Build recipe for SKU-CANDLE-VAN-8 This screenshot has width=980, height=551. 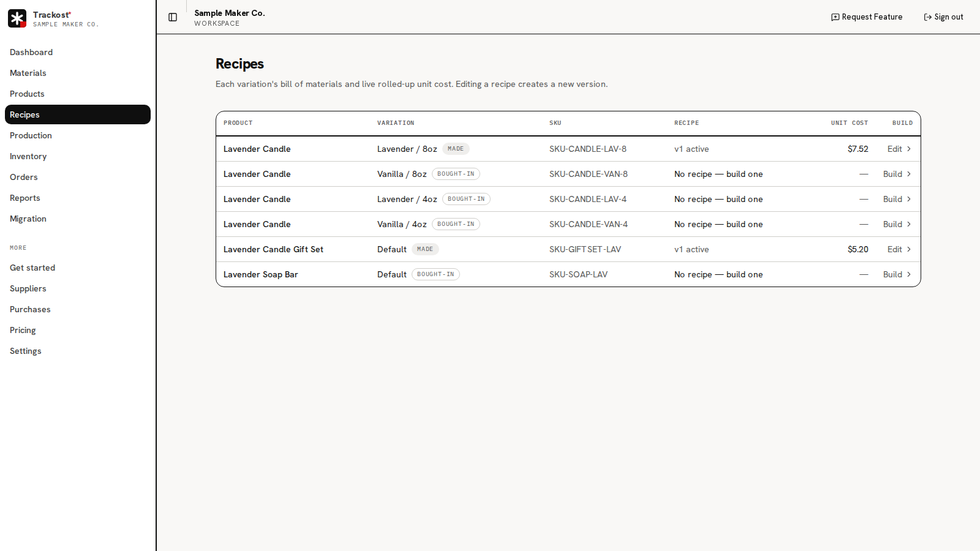coord(897,174)
